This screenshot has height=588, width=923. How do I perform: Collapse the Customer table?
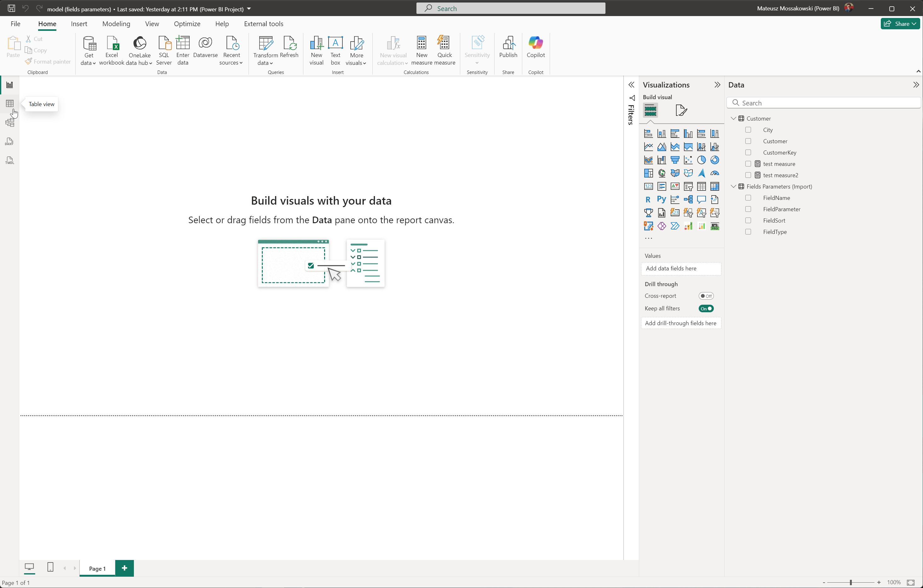pos(733,119)
